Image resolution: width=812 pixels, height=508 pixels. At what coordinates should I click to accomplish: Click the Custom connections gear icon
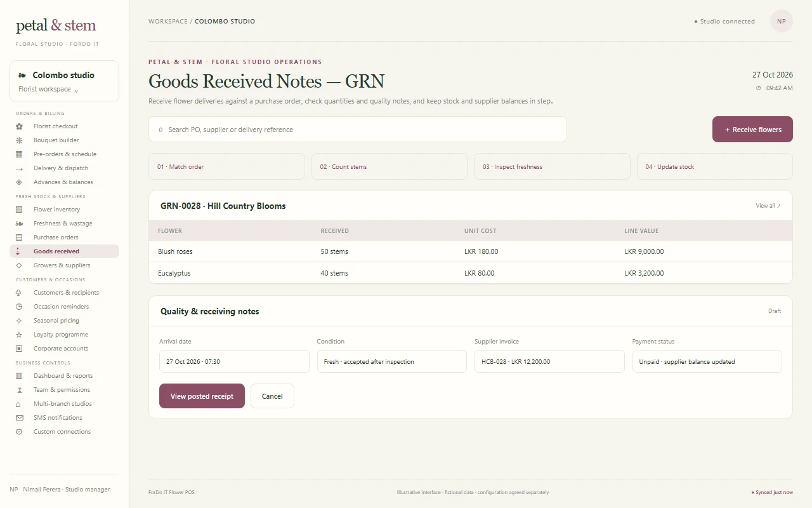(x=19, y=432)
